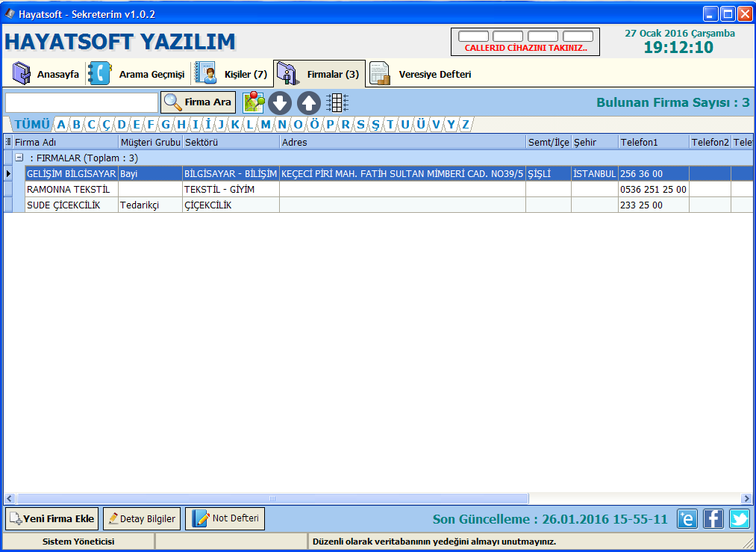Click the Firma Ara search button
This screenshot has height=552, width=756.
(x=199, y=102)
